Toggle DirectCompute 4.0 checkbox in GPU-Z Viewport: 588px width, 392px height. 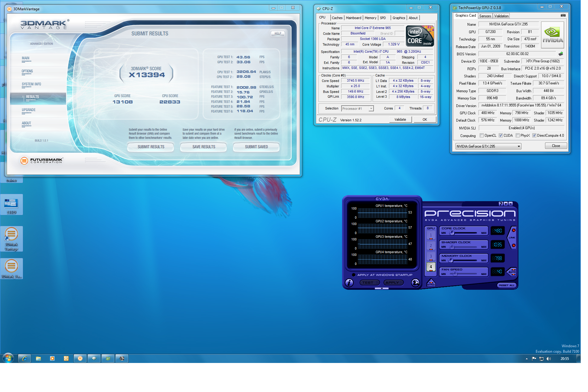pos(534,136)
